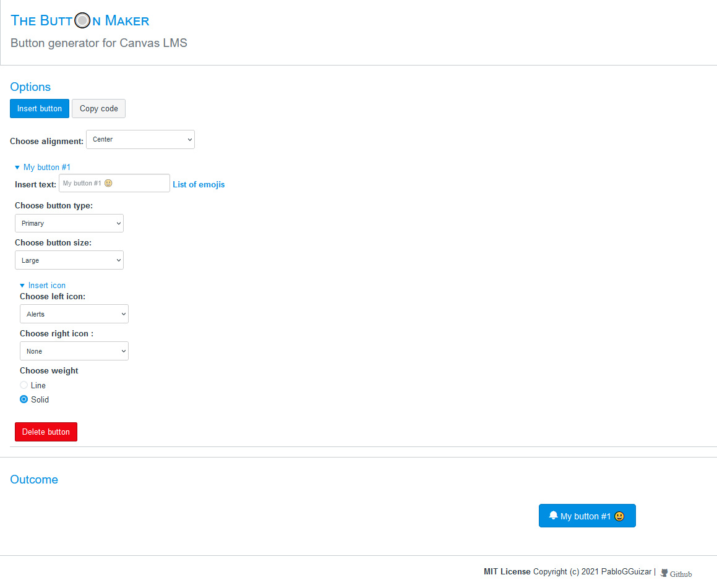Click the My button #1 preview button
717x588 pixels.
point(587,516)
